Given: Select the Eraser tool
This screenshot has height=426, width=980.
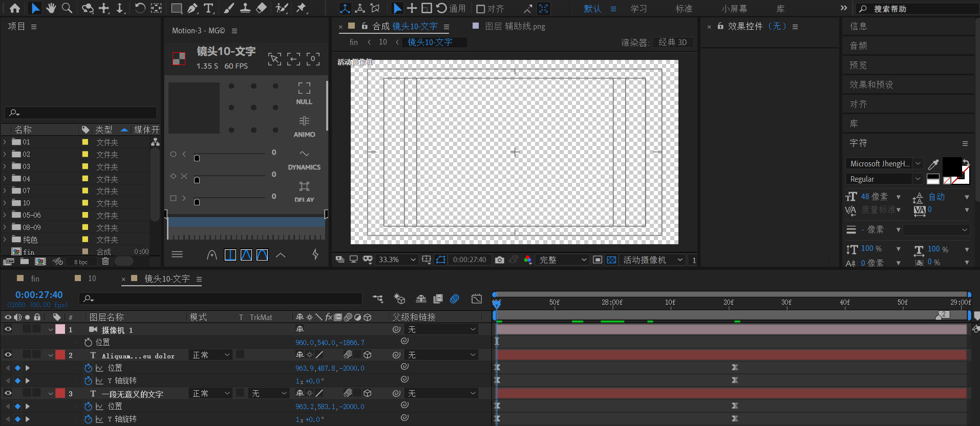Looking at the screenshot, I should [261, 8].
